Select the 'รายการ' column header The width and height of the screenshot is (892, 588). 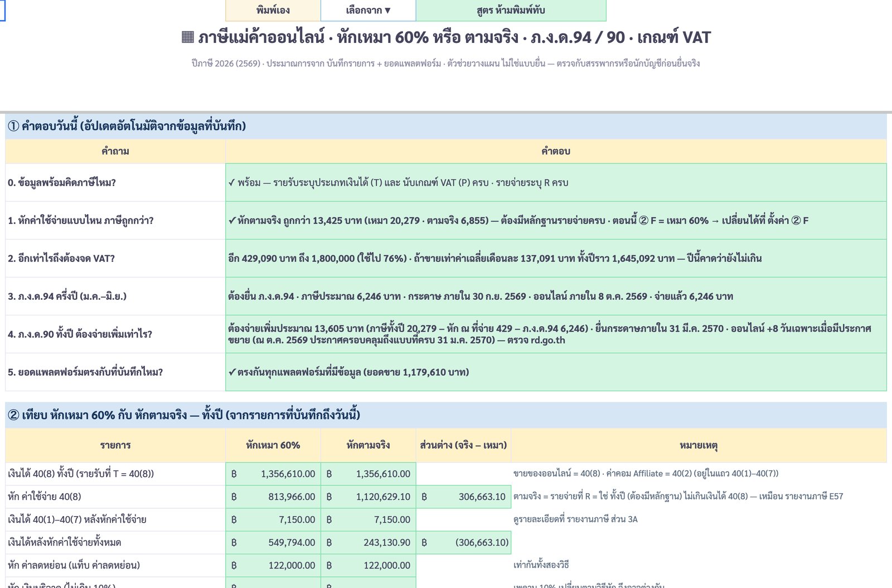[x=115, y=445]
